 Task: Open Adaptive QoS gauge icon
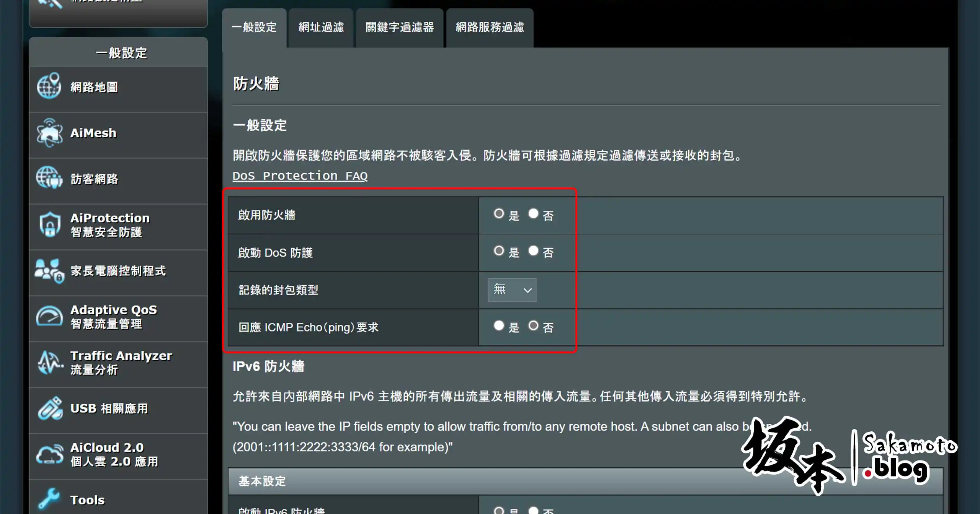coord(49,316)
